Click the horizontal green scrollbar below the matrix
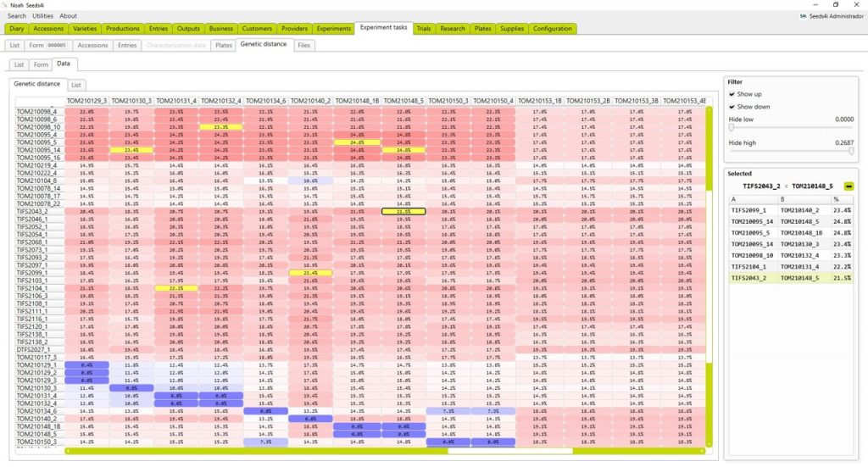The width and height of the screenshot is (868, 467). 386,451
